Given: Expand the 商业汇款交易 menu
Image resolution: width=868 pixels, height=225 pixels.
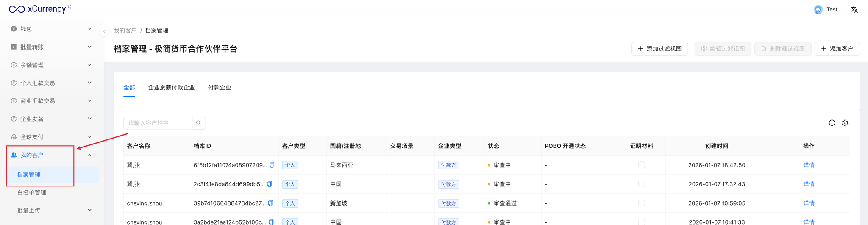Looking at the screenshot, I should pos(89,101).
